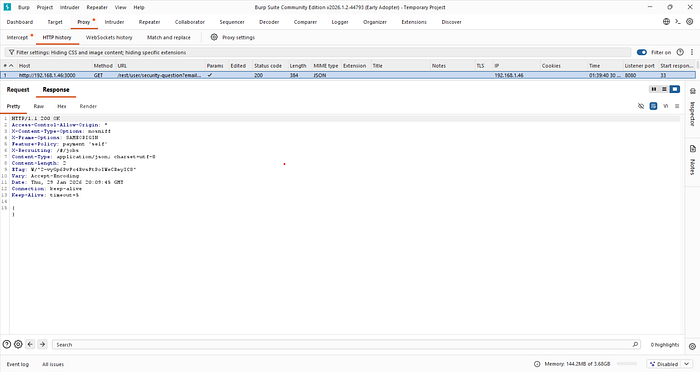The image size is (700, 372).
Task: Switch to the Logger tab
Action: click(340, 22)
